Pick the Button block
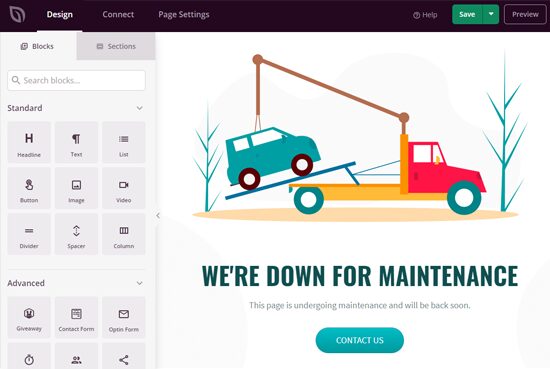Screen dimensions: 550x369 point(29,188)
